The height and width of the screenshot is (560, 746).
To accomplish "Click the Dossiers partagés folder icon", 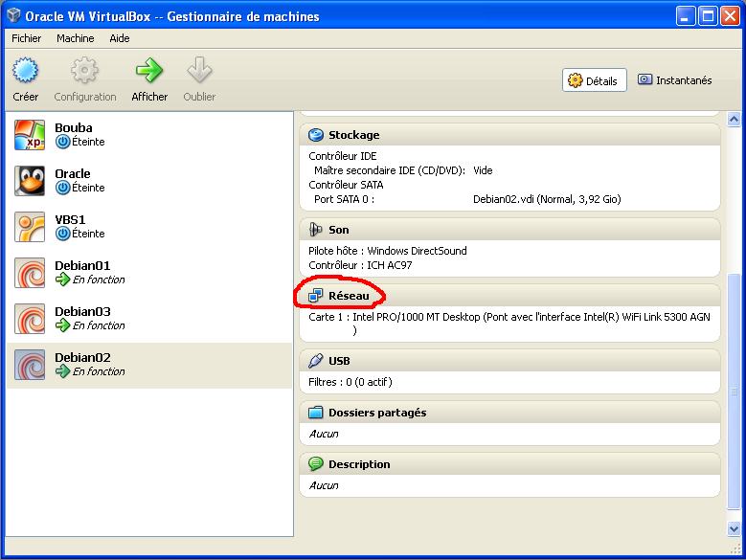I will 315,413.
